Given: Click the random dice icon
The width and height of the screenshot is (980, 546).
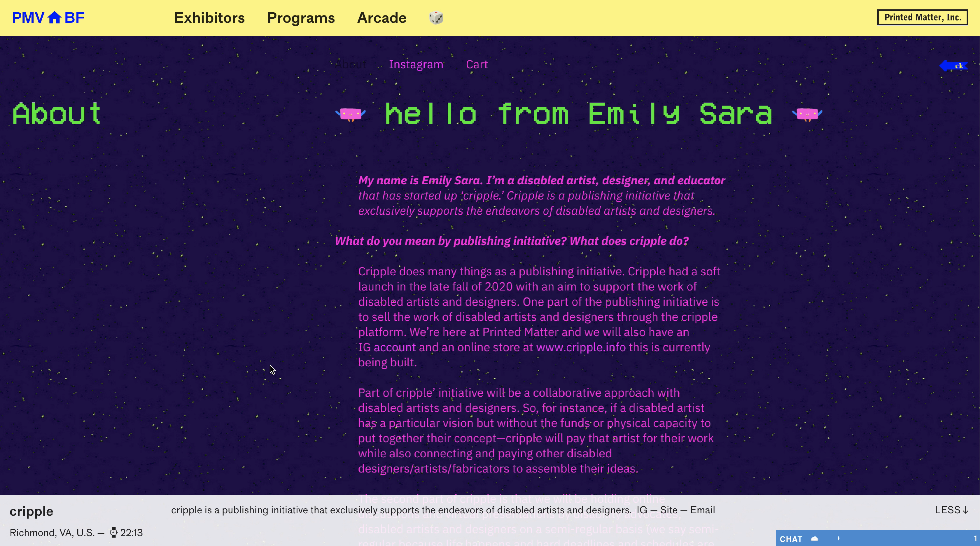Looking at the screenshot, I should [436, 18].
